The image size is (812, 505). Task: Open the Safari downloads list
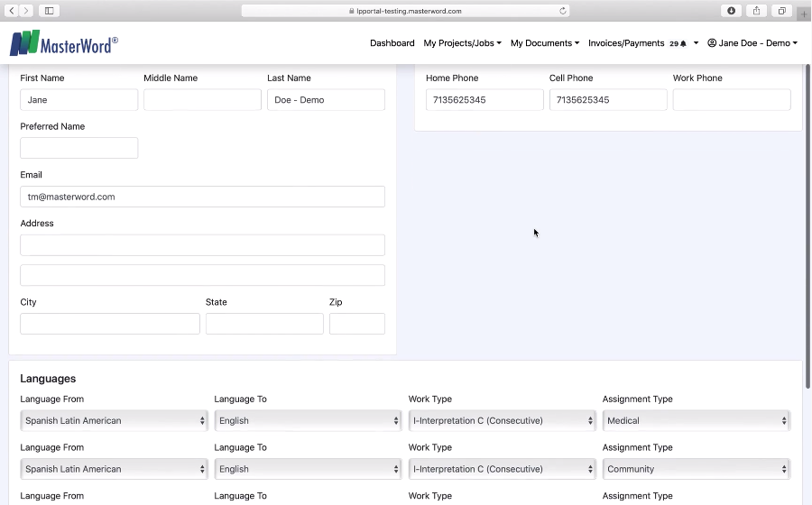[731, 11]
